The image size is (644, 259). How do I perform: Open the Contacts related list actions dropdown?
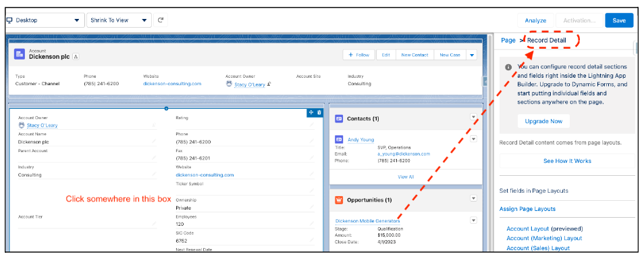[473, 117]
